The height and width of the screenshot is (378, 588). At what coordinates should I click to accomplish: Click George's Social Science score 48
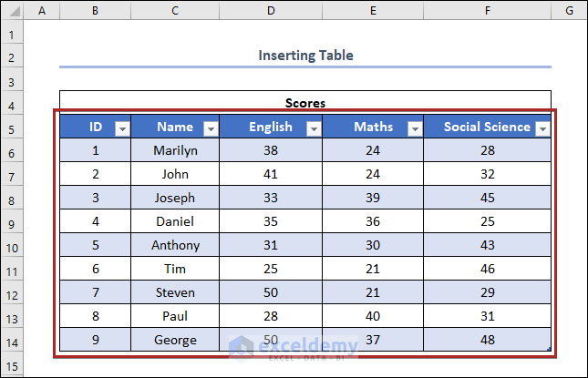coord(488,340)
